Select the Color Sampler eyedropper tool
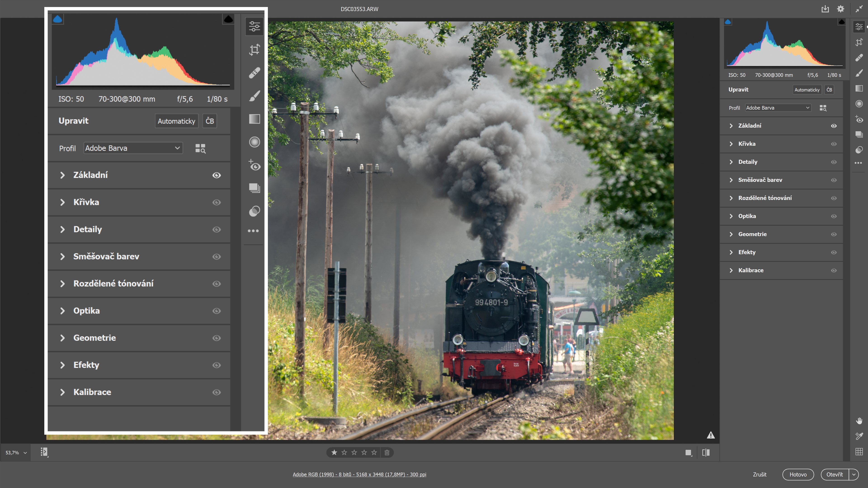The height and width of the screenshot is (488, 868). click(859, 436)
